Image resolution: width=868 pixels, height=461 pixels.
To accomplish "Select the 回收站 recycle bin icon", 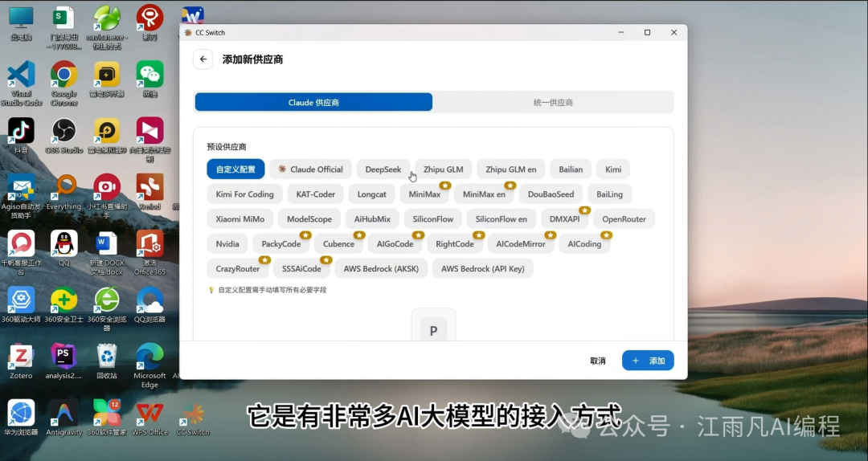I will click(x=107, y=361).
